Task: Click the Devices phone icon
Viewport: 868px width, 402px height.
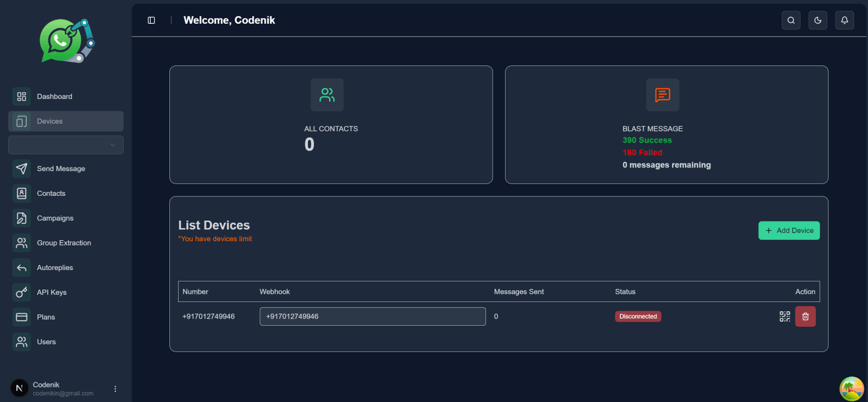Action: point(22,121)
